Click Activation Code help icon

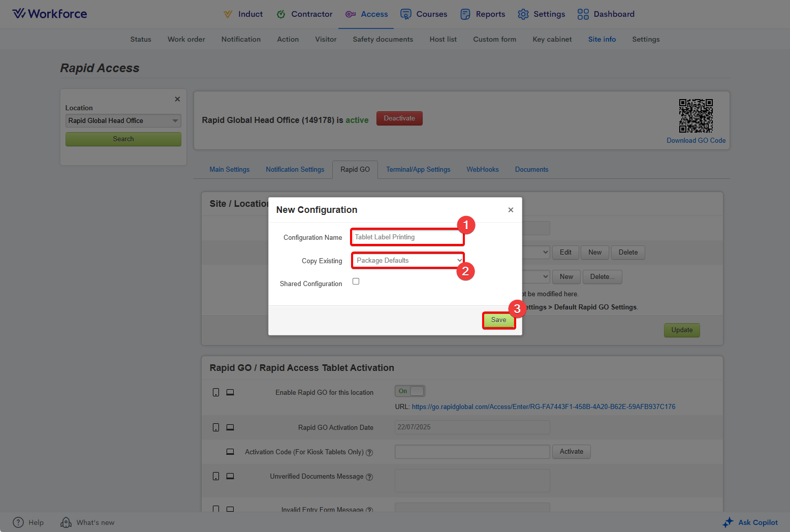click(369, 453)
